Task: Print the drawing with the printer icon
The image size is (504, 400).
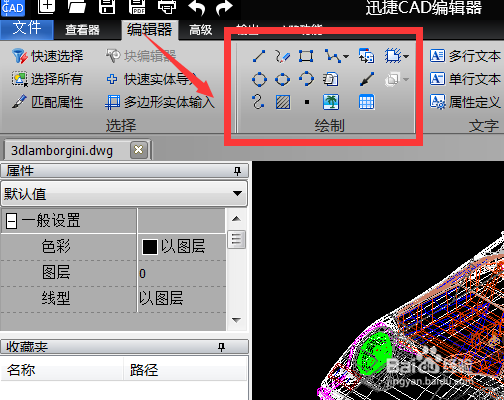Action: click(167, 7)
